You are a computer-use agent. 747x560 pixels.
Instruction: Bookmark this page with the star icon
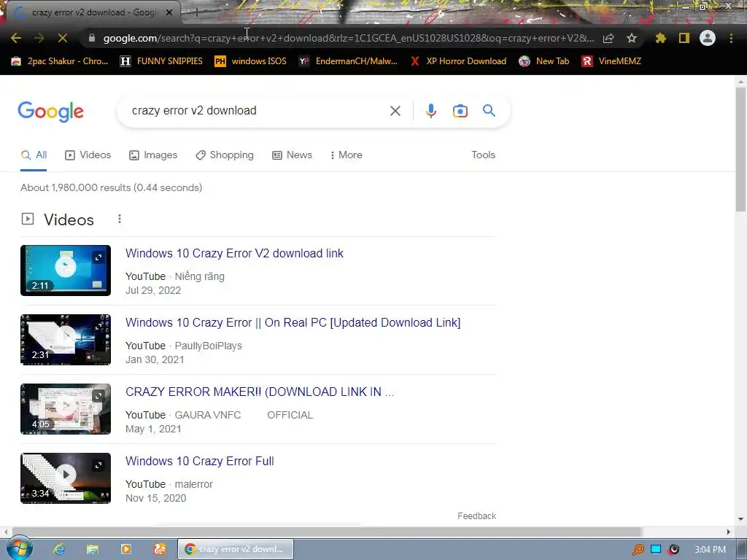click(632, 38)
